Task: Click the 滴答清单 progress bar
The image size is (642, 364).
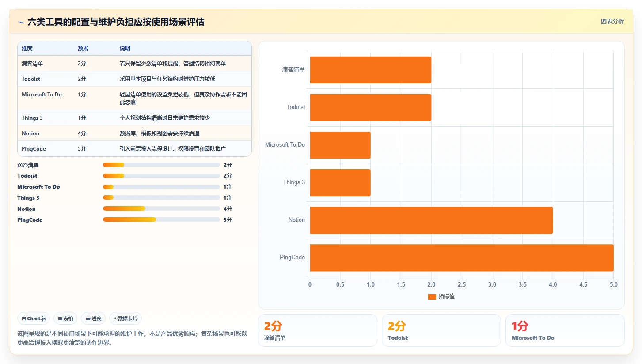Action: click(x=161, y=165)
